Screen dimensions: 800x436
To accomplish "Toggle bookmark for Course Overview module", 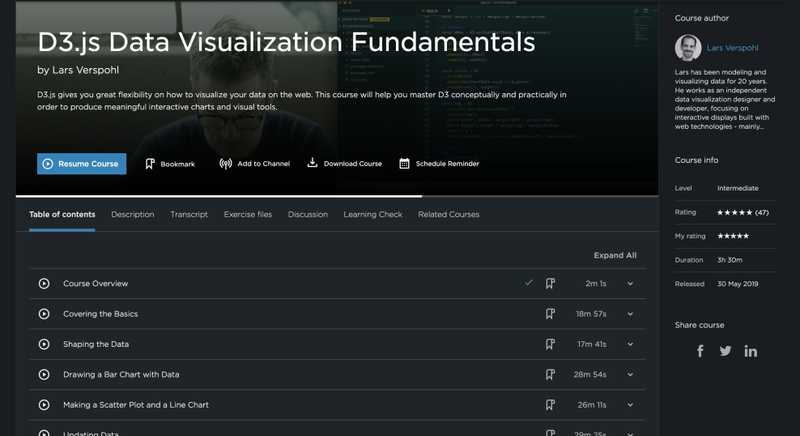I will (550, 284).
